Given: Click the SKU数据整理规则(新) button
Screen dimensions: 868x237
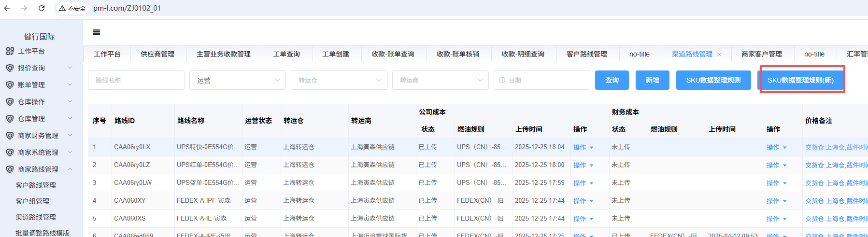Looking at the screenshot, I should click(x=800, y=80).
